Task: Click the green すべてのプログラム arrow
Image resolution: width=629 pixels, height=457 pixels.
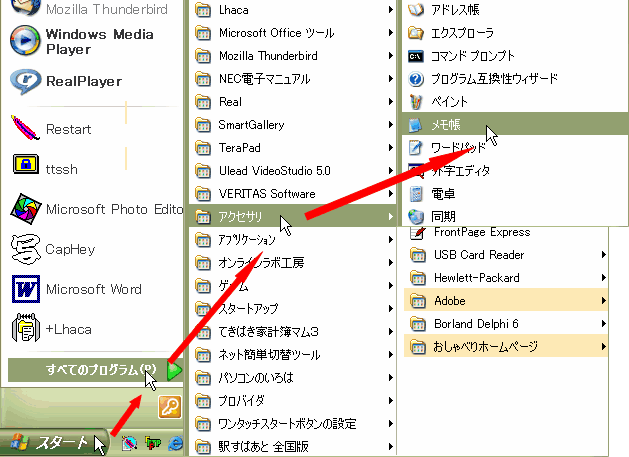Action: [x=174, y=370]
